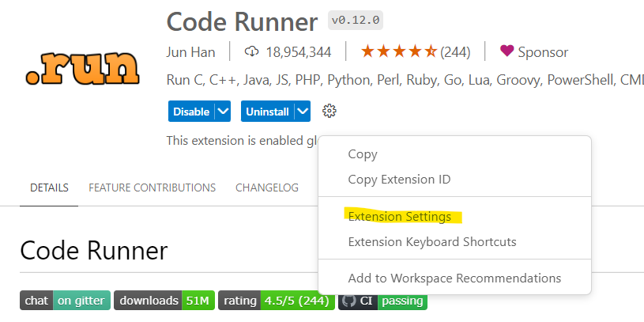Click the Code Runner .run logo

click(x=82, y=68)
